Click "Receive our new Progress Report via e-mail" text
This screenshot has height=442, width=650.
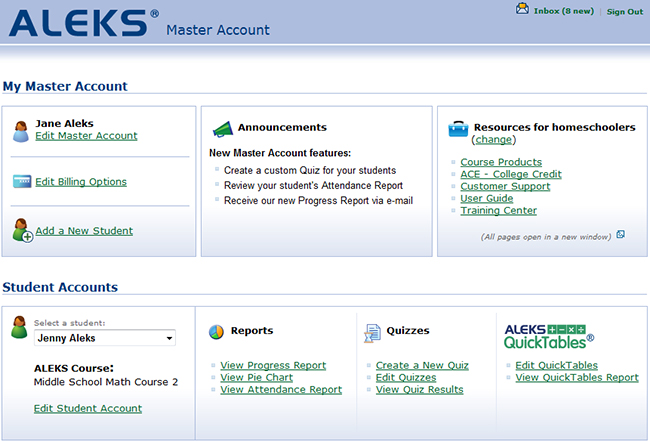click(x=318, y=201)
